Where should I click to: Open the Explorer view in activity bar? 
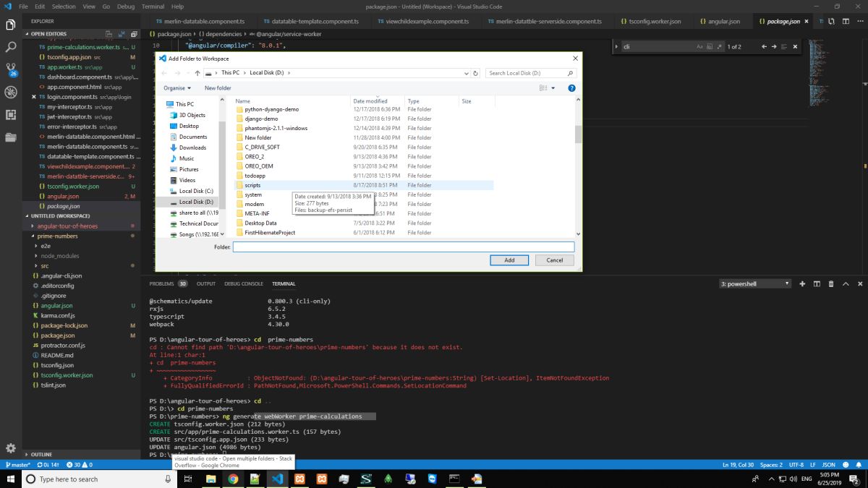(x=11, y=24)
